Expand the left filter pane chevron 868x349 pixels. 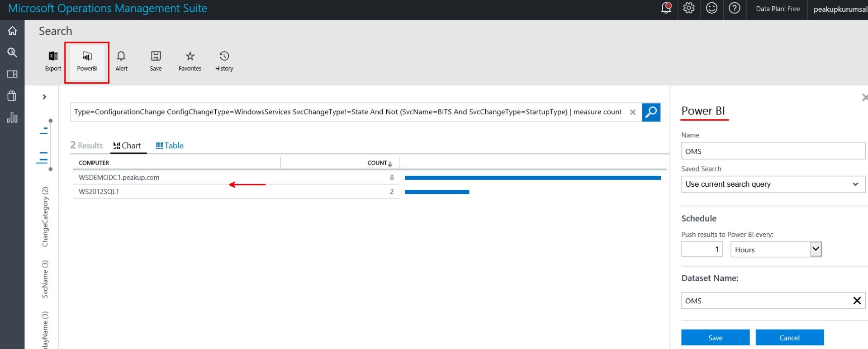44,97
